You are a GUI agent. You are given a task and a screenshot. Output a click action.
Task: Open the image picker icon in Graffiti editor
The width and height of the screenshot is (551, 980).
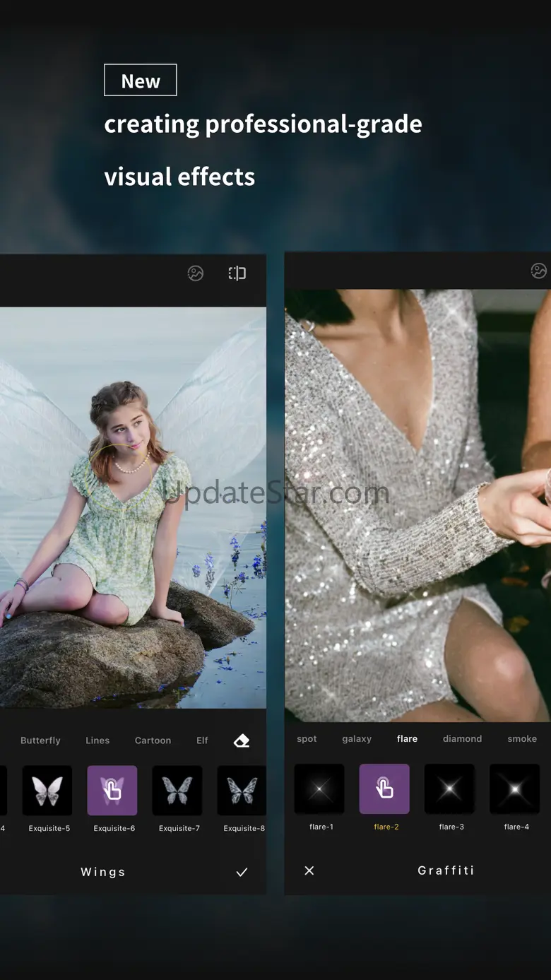coord(539,271)
